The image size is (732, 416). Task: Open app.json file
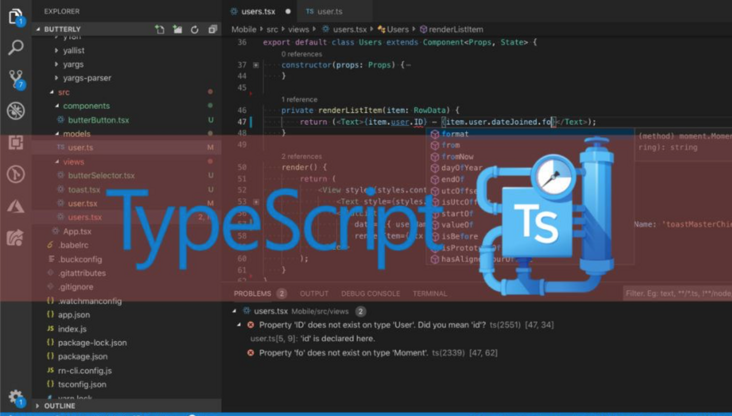[74, 315]
